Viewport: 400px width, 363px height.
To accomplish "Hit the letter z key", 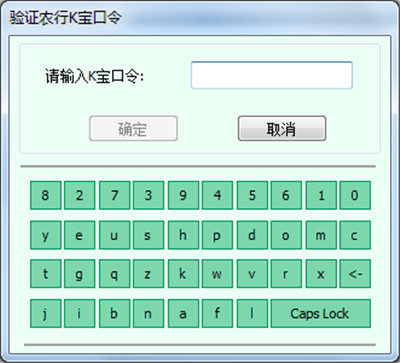I will click(x=148, y=274).
